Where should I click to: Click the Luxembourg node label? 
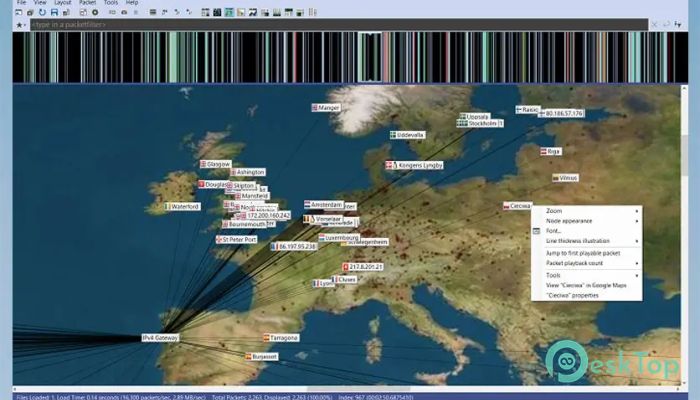point(339,238)
